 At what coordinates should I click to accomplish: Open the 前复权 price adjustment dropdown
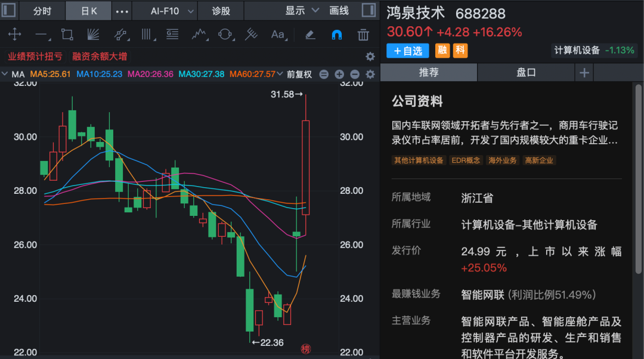coord(299,75)
